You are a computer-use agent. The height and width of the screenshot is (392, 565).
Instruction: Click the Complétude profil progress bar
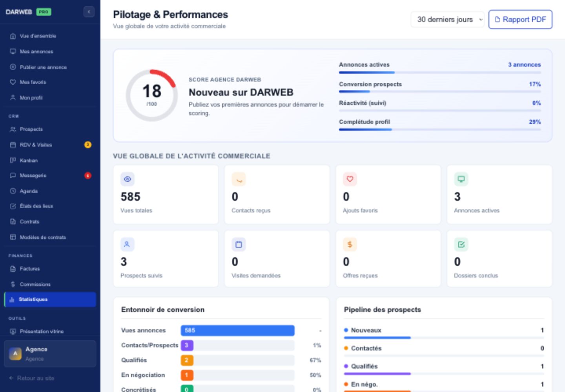[x=440, y=130]
